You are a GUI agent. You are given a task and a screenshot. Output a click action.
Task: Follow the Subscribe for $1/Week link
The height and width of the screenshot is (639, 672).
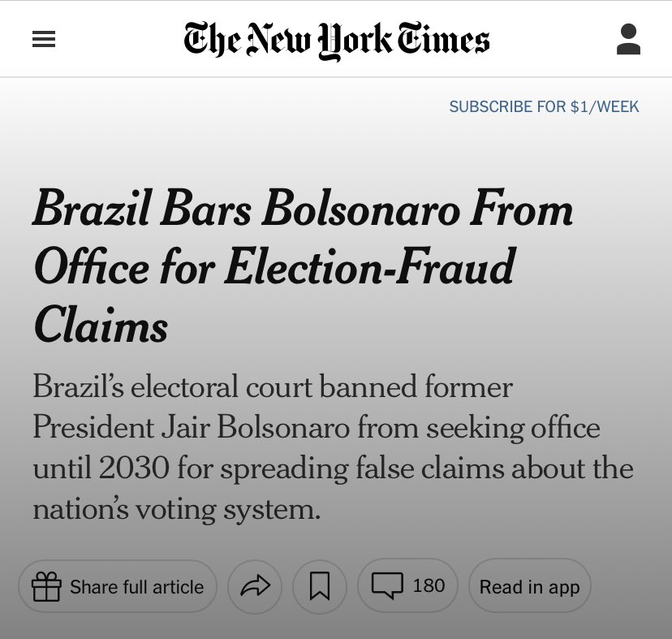point(544,106)
